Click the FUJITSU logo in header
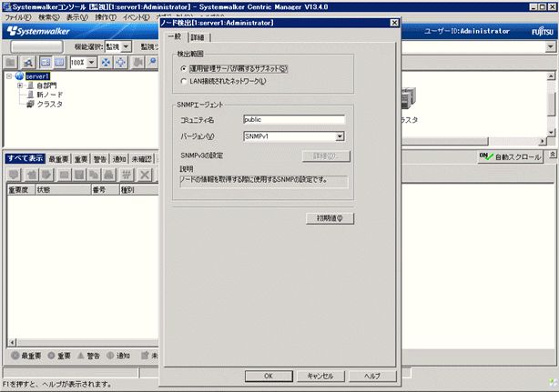The image size is (559, 392). [543, 32]
